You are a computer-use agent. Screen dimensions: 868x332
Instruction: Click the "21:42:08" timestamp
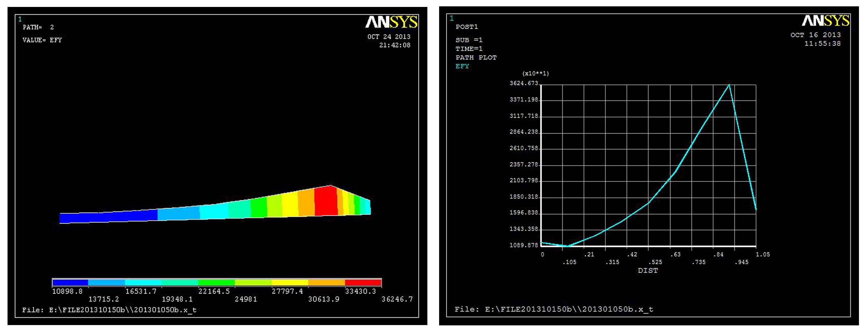coord(395,45)
